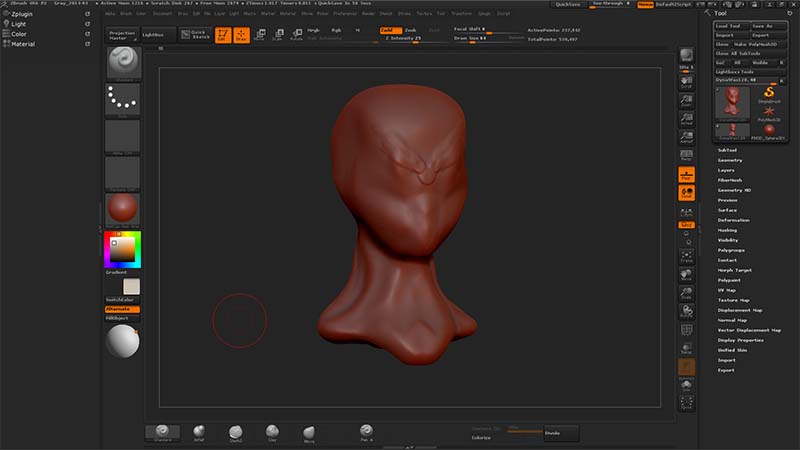Choose the Clay brush in bottom shelf
The width and height of the screenshot is (800, 450).
[272, 433]
